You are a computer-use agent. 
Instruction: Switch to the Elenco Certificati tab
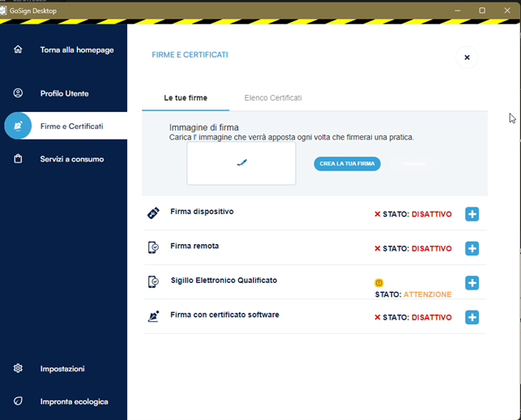pyautogui.click(x=273, y=98)
